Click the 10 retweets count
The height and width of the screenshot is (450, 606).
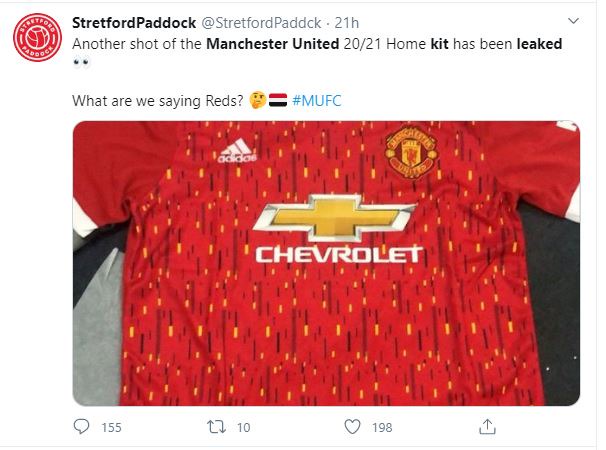[243, 428]
